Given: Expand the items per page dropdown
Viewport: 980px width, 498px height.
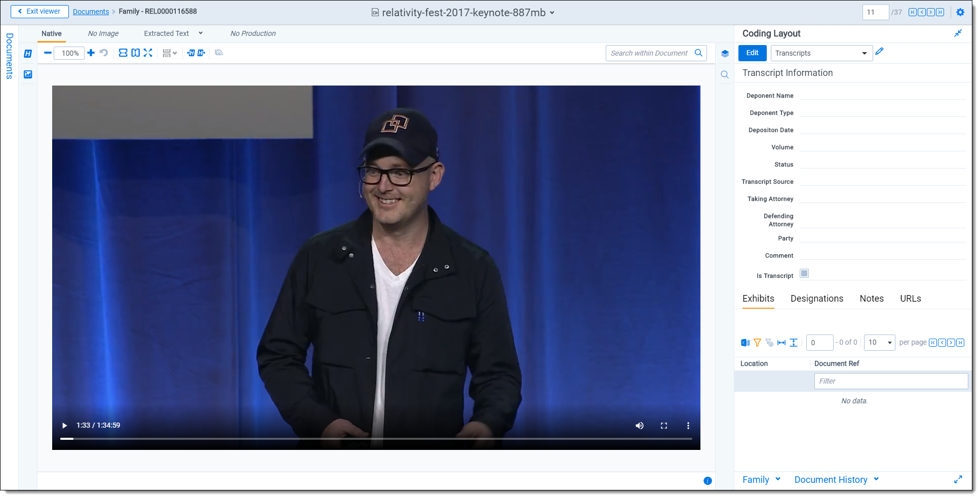Looking at the screenshot, I should [x=879, y=343].
